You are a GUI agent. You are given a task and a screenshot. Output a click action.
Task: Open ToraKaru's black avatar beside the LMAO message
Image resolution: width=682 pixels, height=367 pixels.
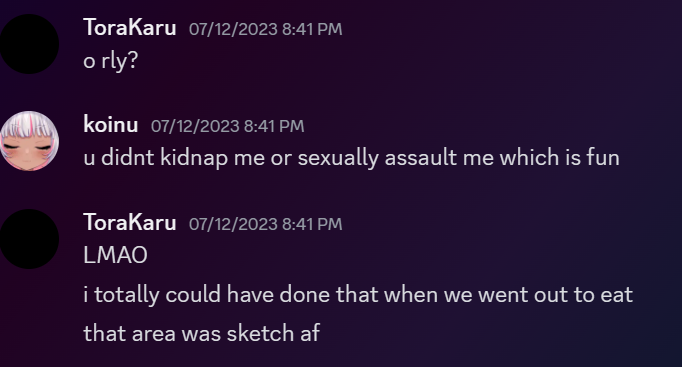[x=29, y=239]
